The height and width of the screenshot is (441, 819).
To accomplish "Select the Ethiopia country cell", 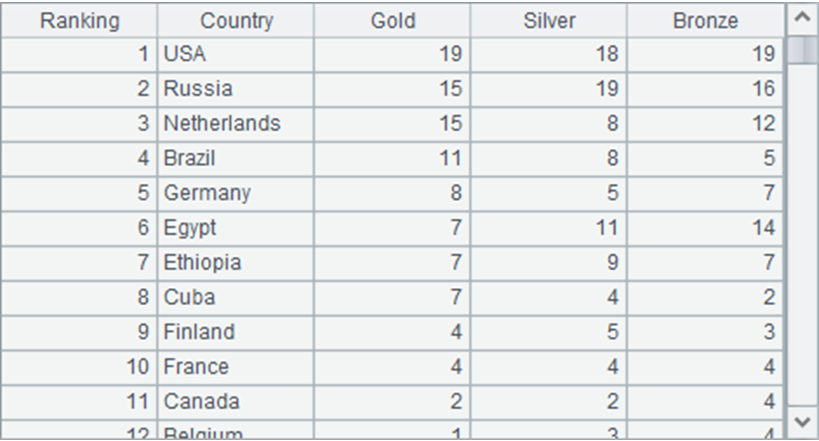I will (x=236, y=263).
